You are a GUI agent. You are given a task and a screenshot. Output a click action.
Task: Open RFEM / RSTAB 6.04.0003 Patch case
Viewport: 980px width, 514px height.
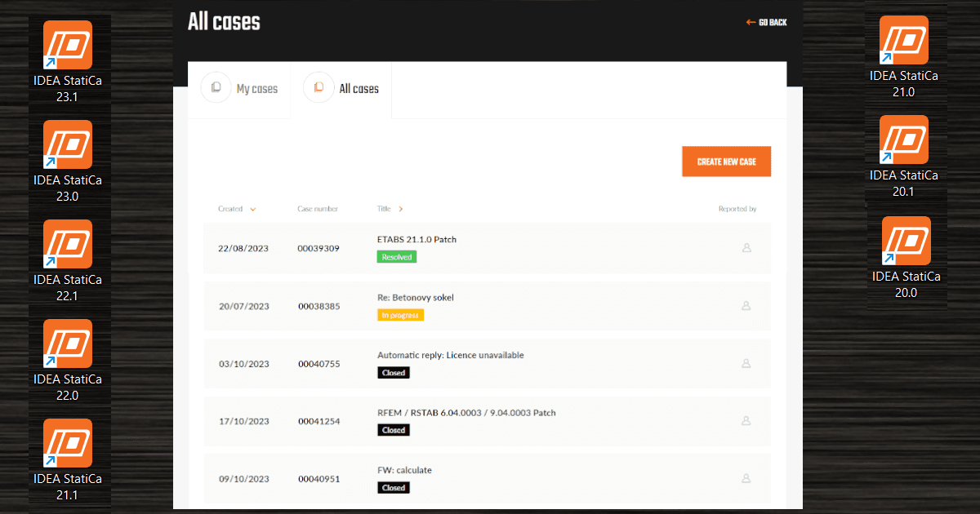coord(466,413)
